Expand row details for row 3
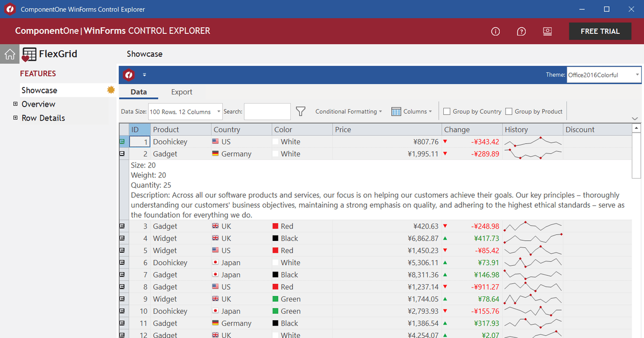 point(122,226)
